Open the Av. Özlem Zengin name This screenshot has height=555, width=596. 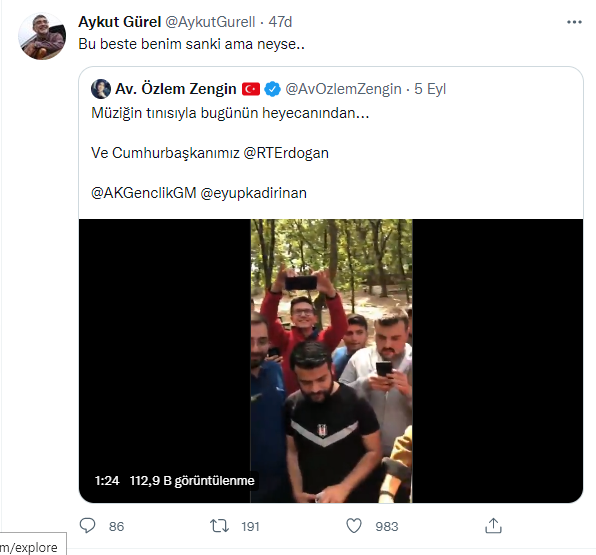(176, 89)
